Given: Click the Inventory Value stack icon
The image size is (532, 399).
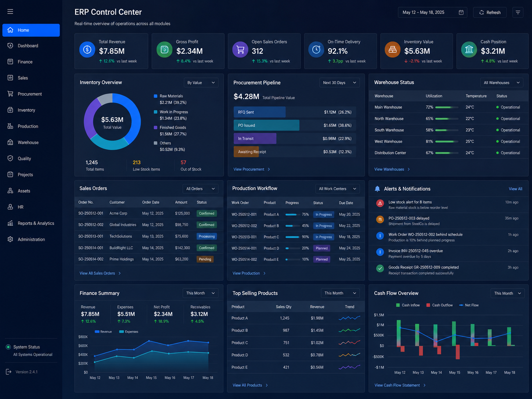Looking at the screenshot, I should tap(392, 50).
